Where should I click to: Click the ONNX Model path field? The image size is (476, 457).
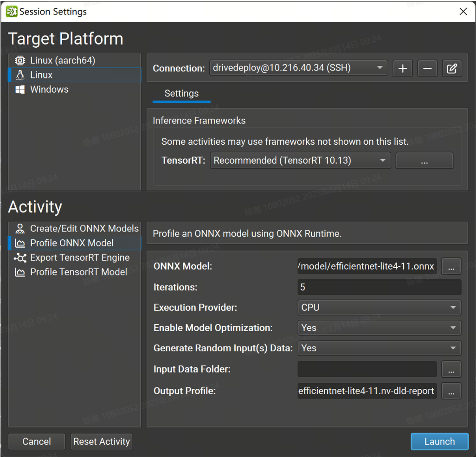pos(367,266)
